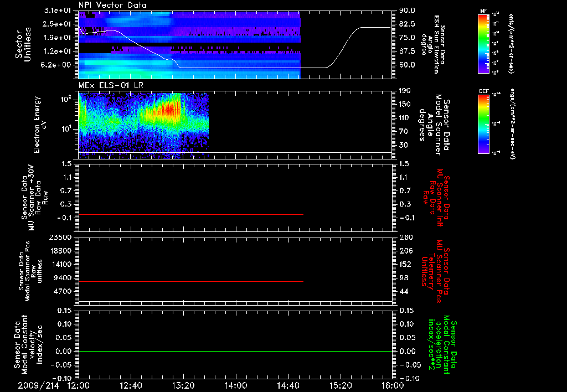Click the 14100 scanner position tick label
Screen dimensions: 567x392
tap(61, 264)
